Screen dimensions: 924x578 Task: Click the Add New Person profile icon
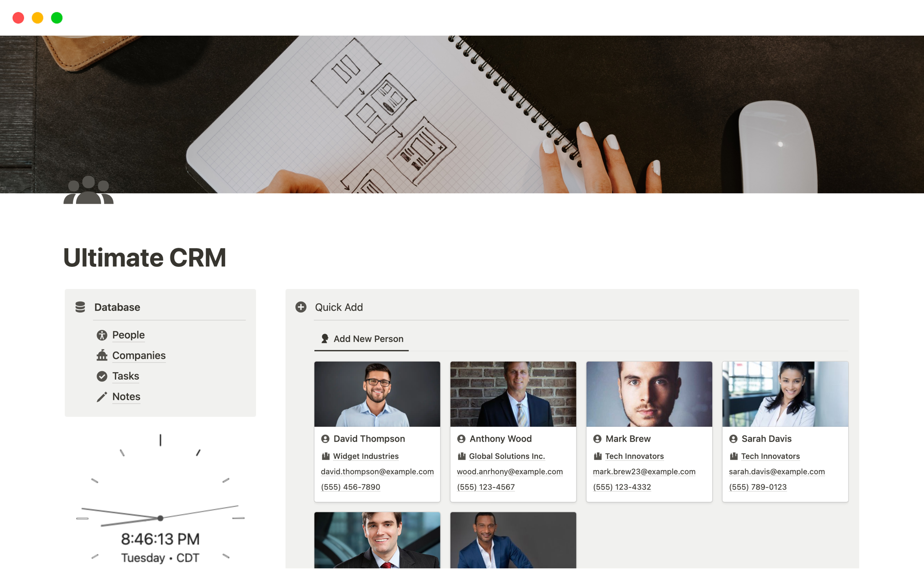[x=324, y=338]
